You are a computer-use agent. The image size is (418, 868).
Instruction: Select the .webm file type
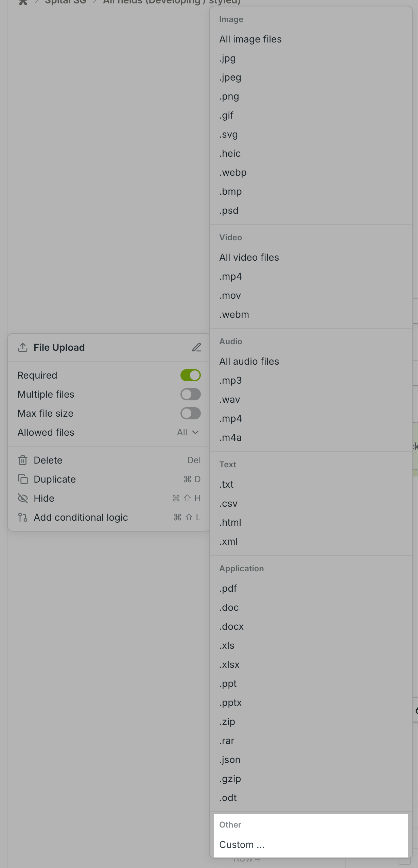(x=311, y=314)
